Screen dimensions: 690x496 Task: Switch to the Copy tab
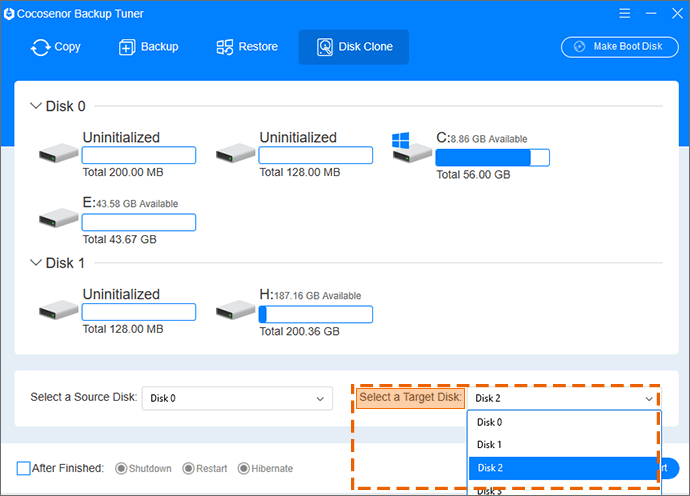(x=55, y=47)
